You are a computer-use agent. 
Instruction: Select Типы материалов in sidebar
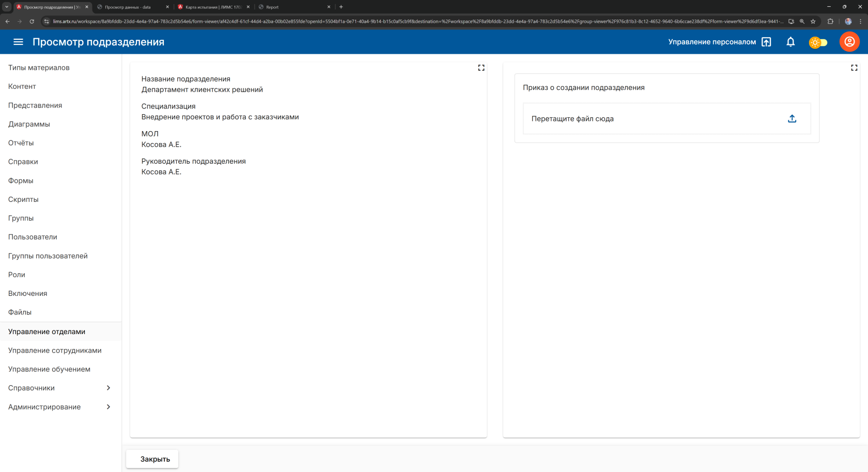(x=39, y=68)
